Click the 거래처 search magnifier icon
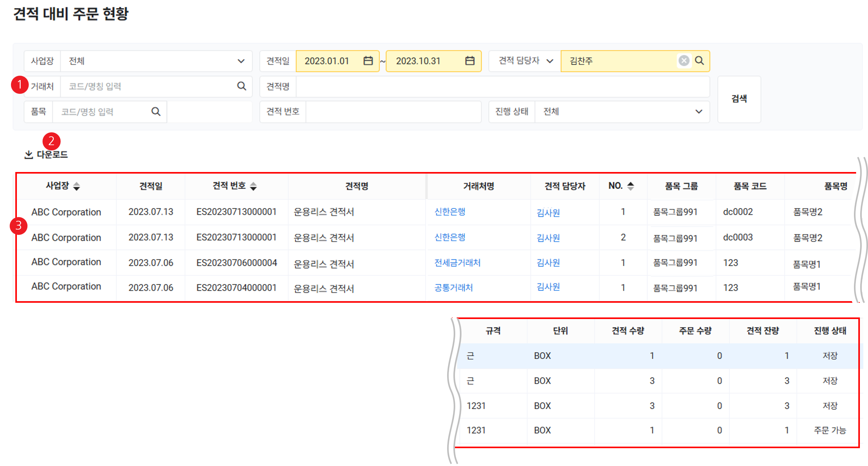 (x=242, y=86)
